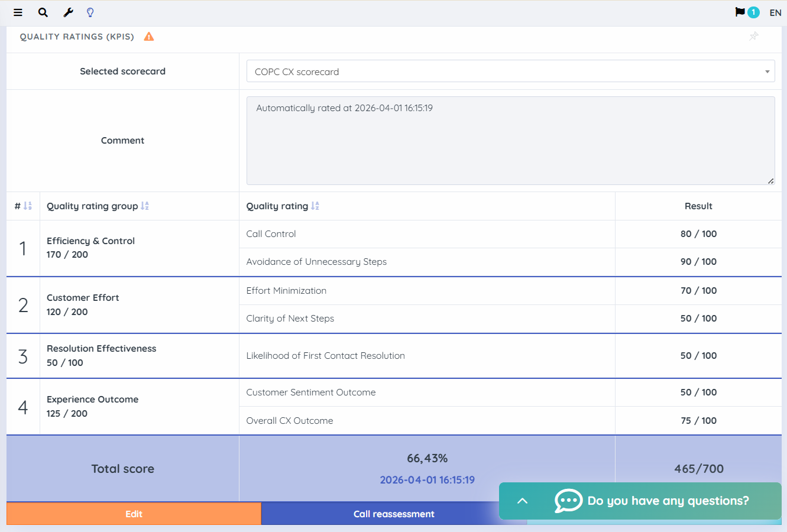This screenshot has height=532, width=787.
Task: Click the Result column header
Action: point(698,206)
